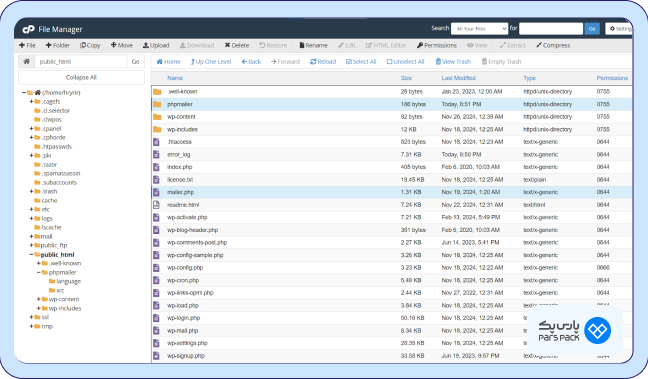648x379 pixels.
Task: Click the Rename toolbar button
Action: pyautogui.click(x=313, y=45)
